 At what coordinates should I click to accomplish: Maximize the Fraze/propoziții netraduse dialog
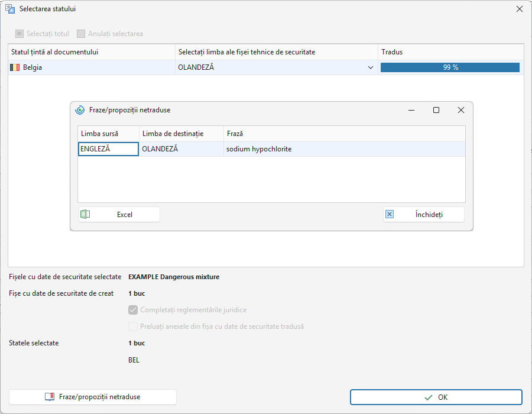(x=436, y=110)
